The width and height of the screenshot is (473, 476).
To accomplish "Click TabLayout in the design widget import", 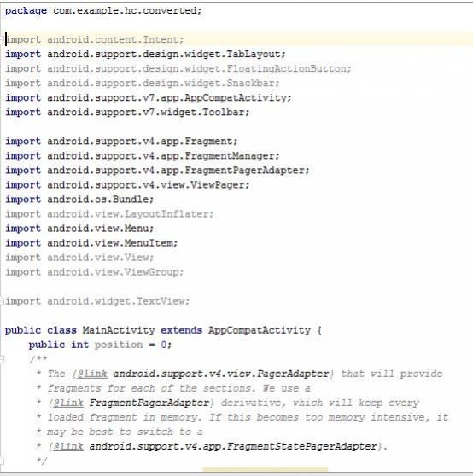I will 253,54.
